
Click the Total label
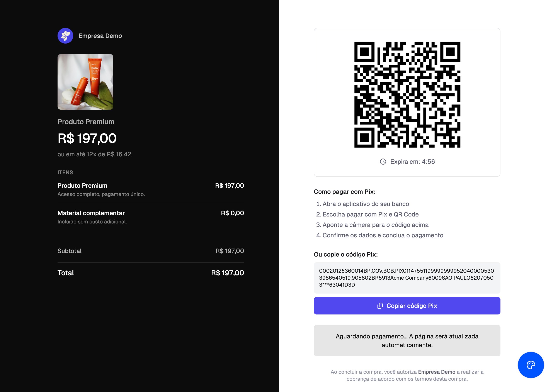pos(66,273)
